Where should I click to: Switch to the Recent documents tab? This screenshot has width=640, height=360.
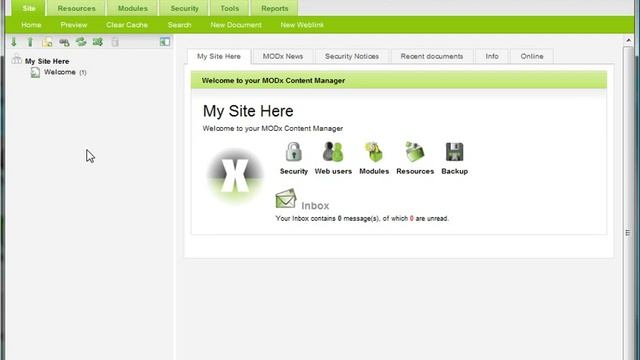432,56
